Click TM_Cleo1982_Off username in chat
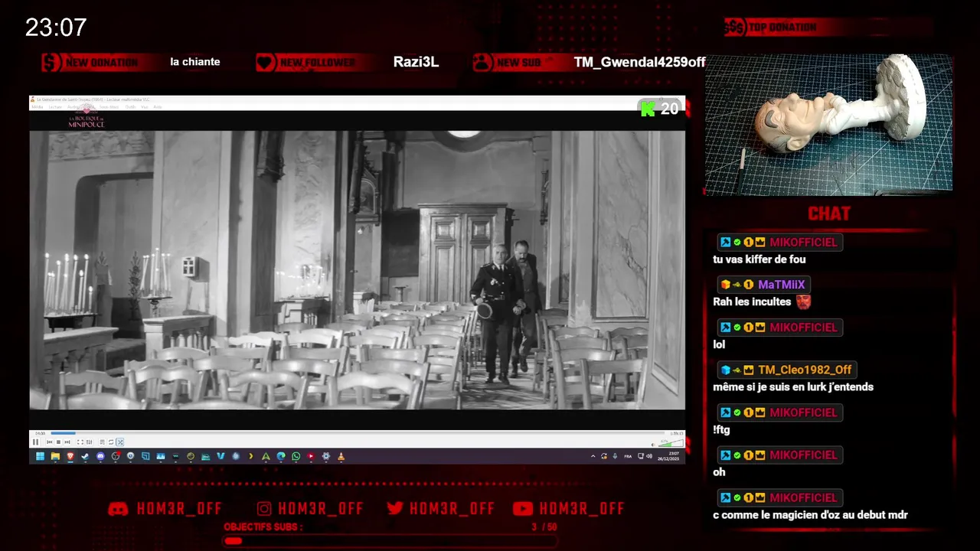The image size is (980, 551). [805, 370]
